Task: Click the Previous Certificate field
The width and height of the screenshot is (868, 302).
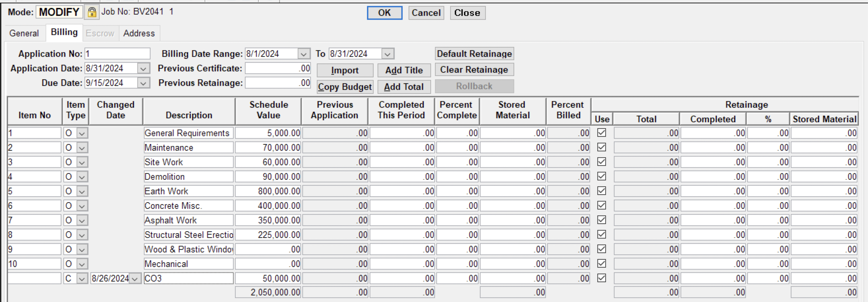Action: point(278,68)
